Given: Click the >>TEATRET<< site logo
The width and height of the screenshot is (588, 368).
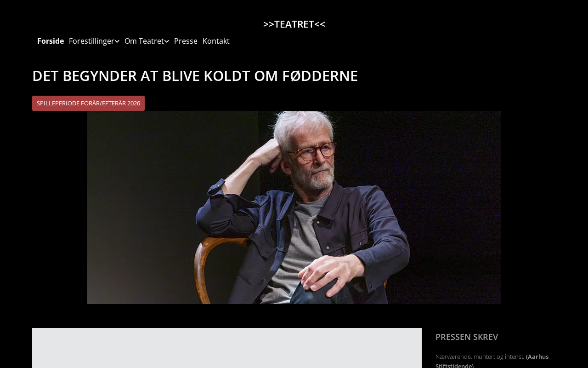Looking at the screenshot, I should pyautogui.click(x=294, y=24).
